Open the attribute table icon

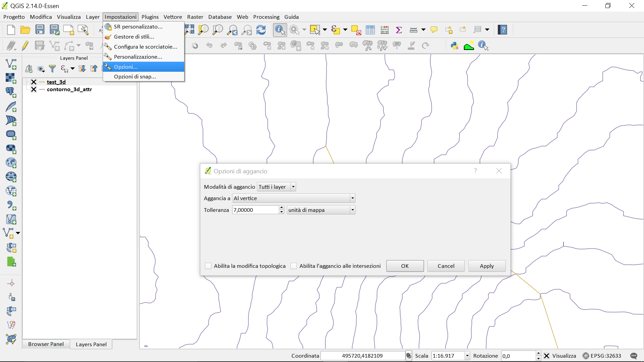tap(370, 30)
